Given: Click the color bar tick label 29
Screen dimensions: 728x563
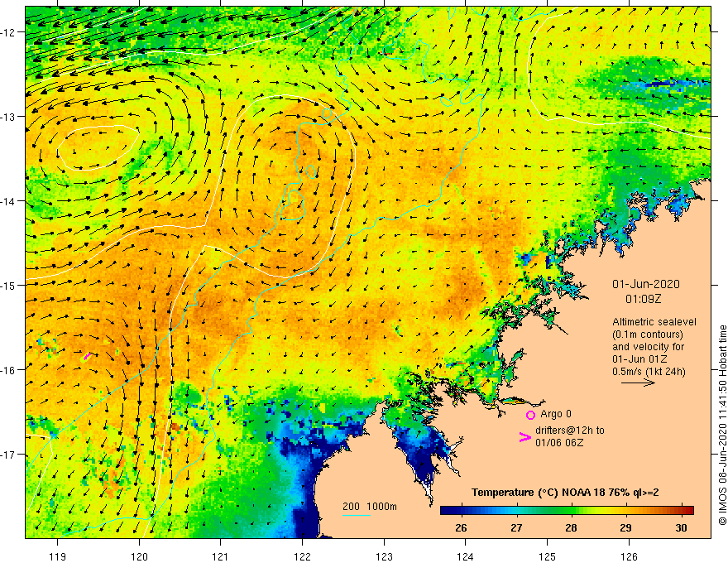Looking at the screenshot, I should click(x=626, y=528).
